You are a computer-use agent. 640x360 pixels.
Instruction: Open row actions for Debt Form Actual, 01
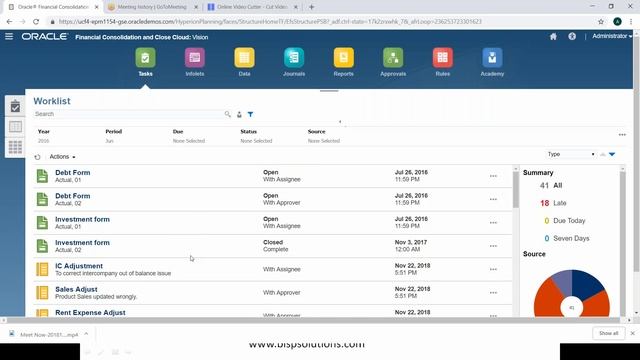[x=493, y=176]
